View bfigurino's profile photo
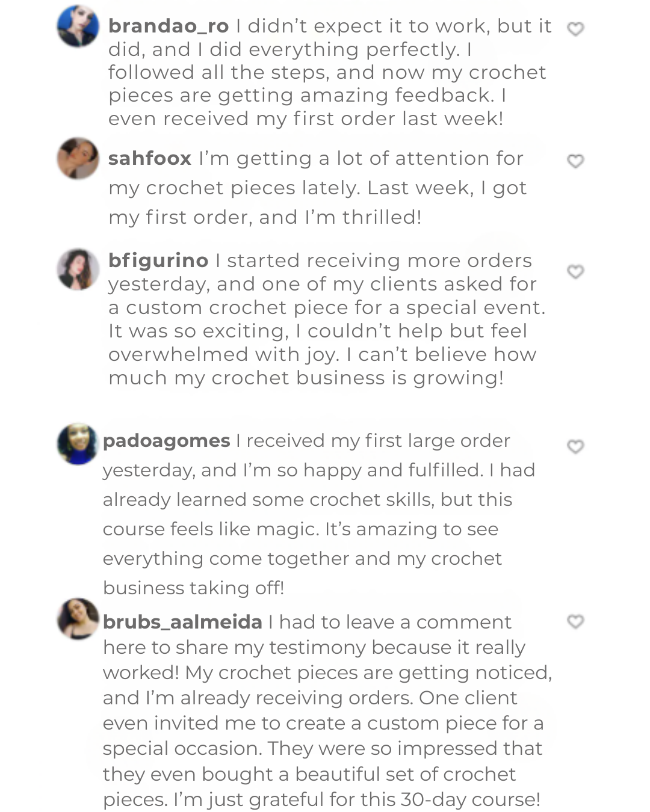 (78, 269)
